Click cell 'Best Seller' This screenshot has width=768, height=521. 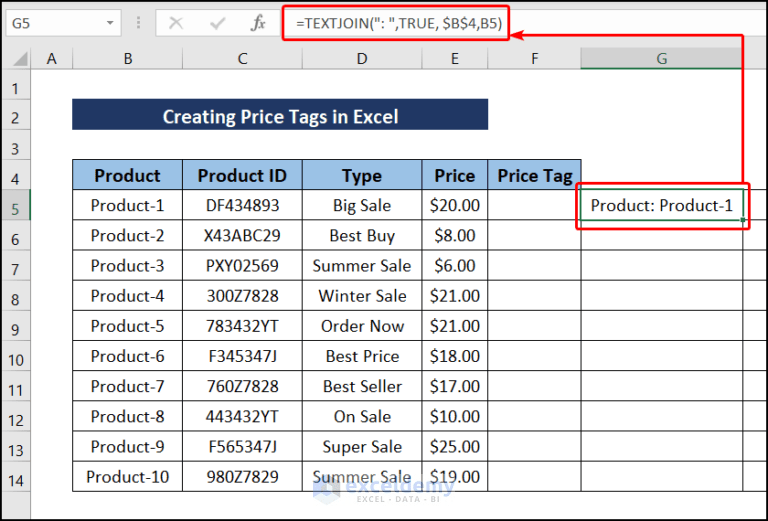tap(362, 386)
